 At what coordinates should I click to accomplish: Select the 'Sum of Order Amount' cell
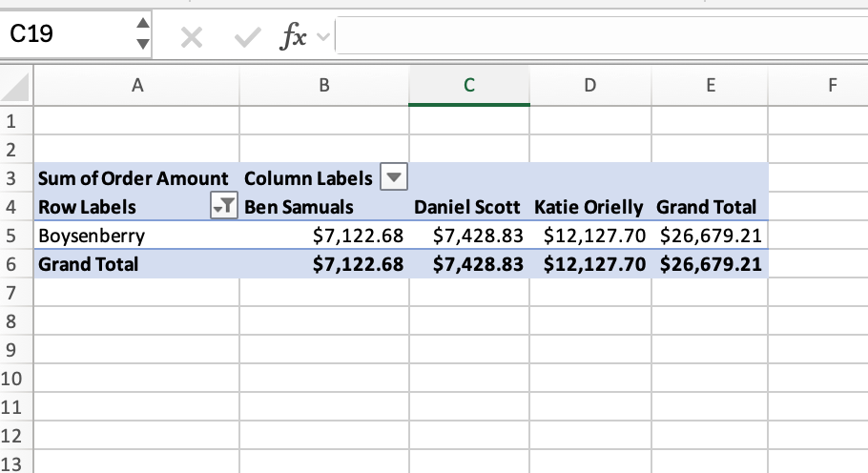136,178
